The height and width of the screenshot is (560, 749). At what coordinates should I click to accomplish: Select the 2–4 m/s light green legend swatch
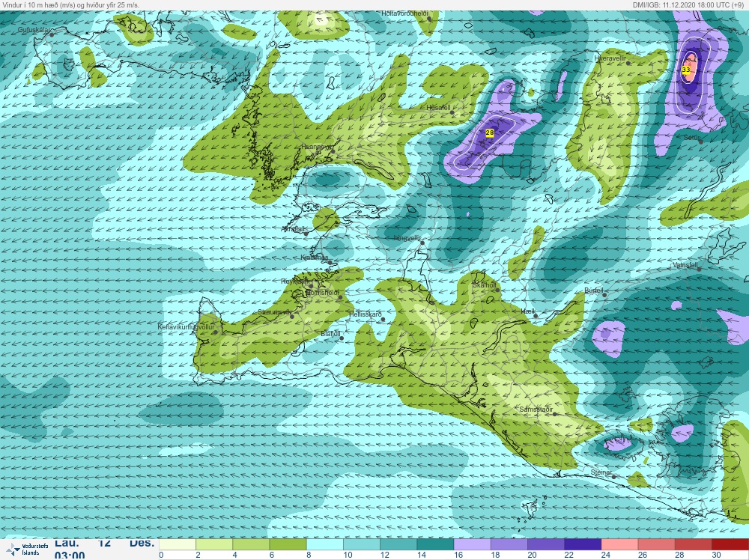pyautogui.click(x=214, y=544)
